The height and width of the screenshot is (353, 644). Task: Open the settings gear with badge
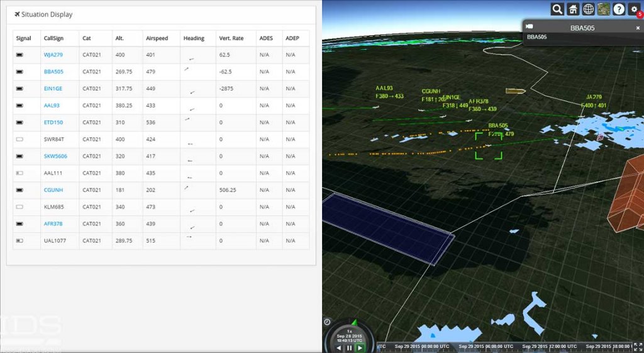tap(635, 9)
